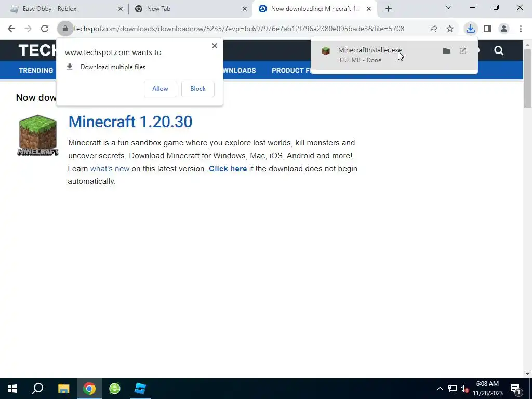This screenshot has width=532, height=399.
Task: Click scrollbar up arrow
Action: click(x=528, y=45)
